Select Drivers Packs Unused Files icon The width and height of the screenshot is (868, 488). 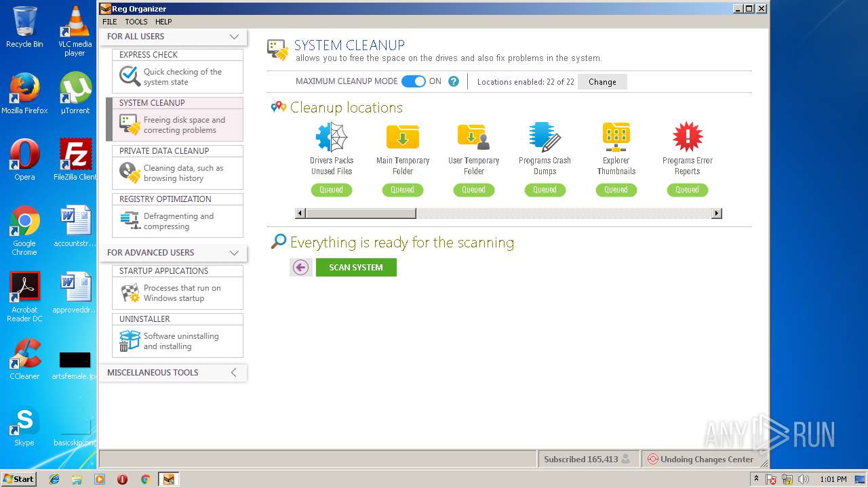point(332,138)
